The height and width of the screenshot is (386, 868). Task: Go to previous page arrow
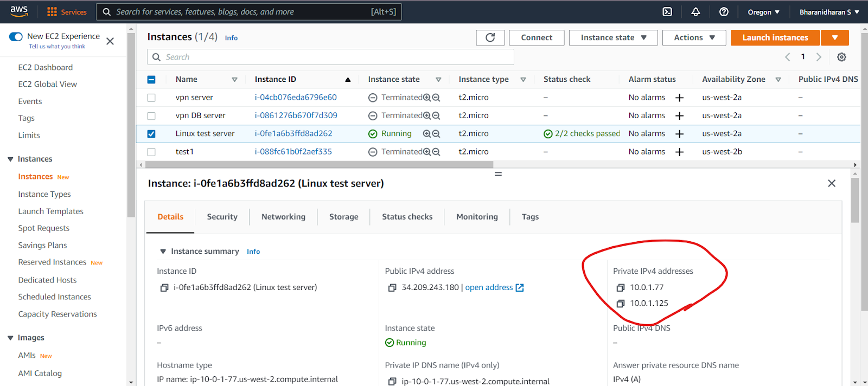coord(788,57)
